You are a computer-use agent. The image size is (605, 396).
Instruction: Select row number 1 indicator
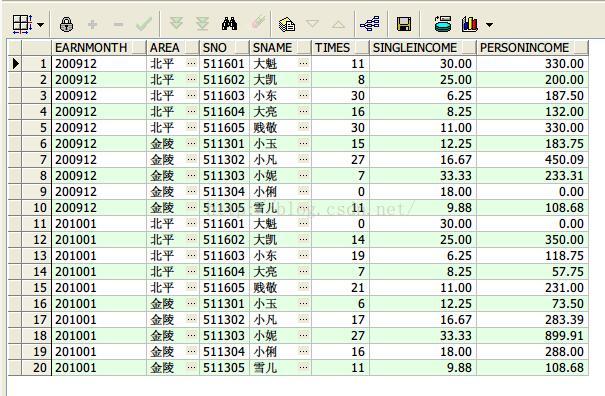(36, 63)
